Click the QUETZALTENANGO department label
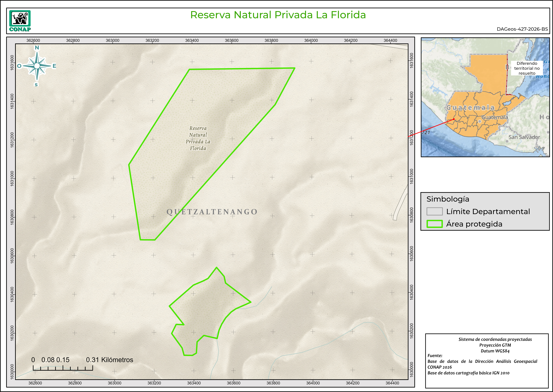Screen dimensions: 553x392 (212, 212)
